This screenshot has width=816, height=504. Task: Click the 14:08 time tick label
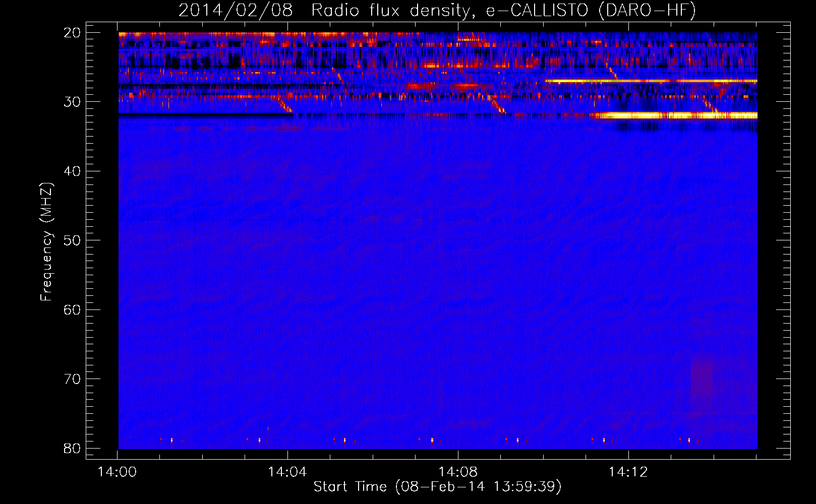click(x=458, y=472)
